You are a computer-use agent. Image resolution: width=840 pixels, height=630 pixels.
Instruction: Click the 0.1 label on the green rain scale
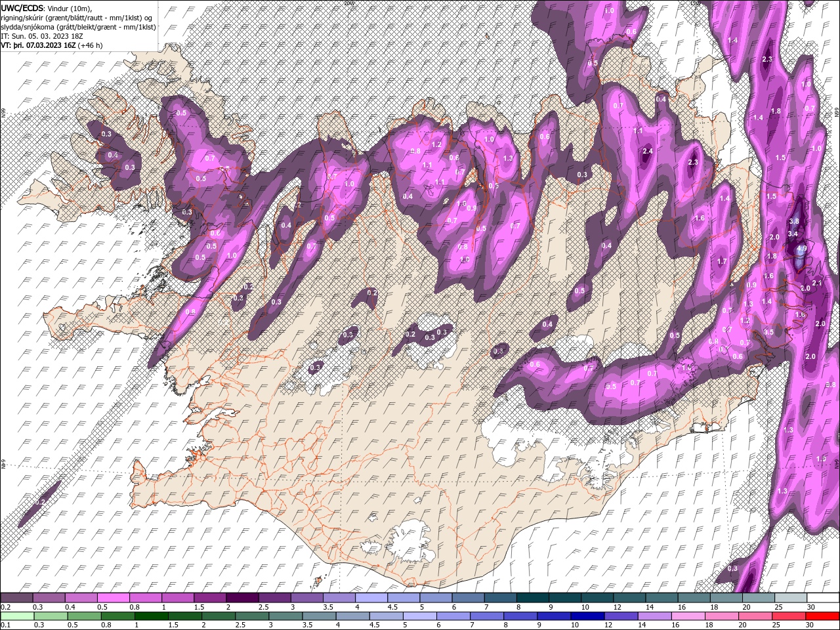pyautogui.click(x=5, y=625)
